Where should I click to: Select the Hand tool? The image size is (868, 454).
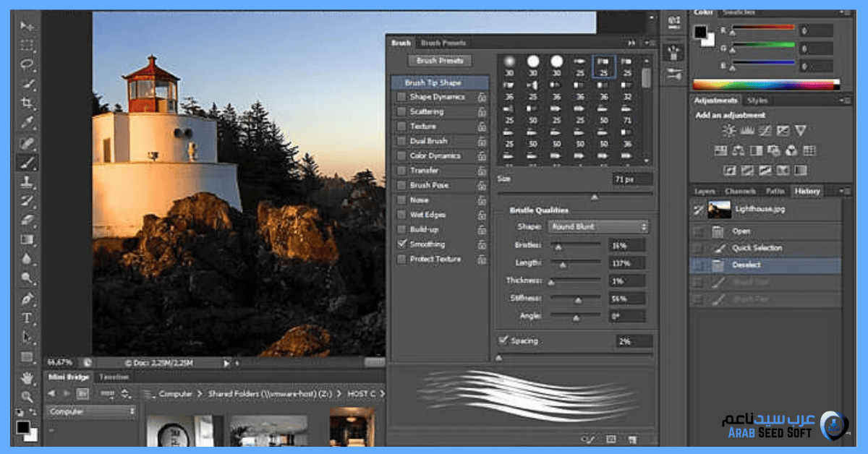(x=27, y=377)
